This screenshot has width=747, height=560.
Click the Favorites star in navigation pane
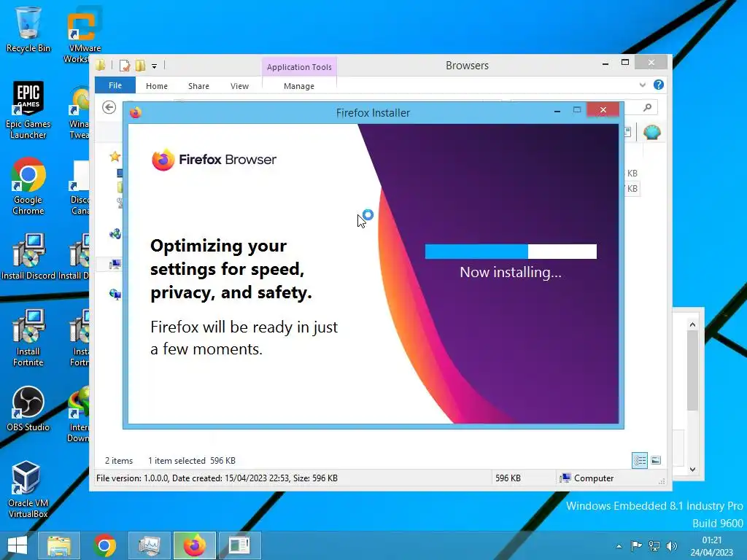pyautogui.click(x=115, y=157)
